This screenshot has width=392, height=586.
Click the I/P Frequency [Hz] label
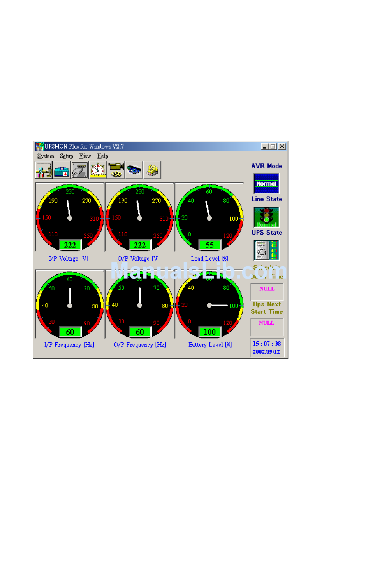(69, 345)
